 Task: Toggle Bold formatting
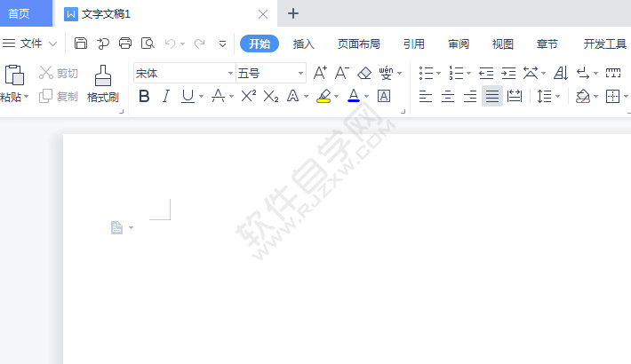[x=144, y=96]
